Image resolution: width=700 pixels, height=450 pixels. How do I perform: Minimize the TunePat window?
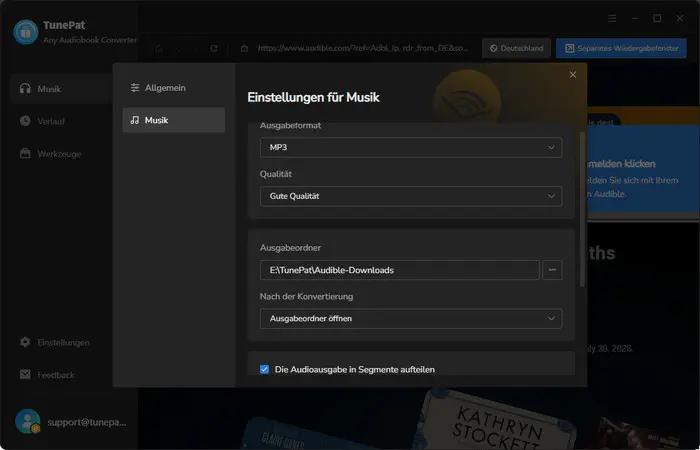click(x=635, y=18)
